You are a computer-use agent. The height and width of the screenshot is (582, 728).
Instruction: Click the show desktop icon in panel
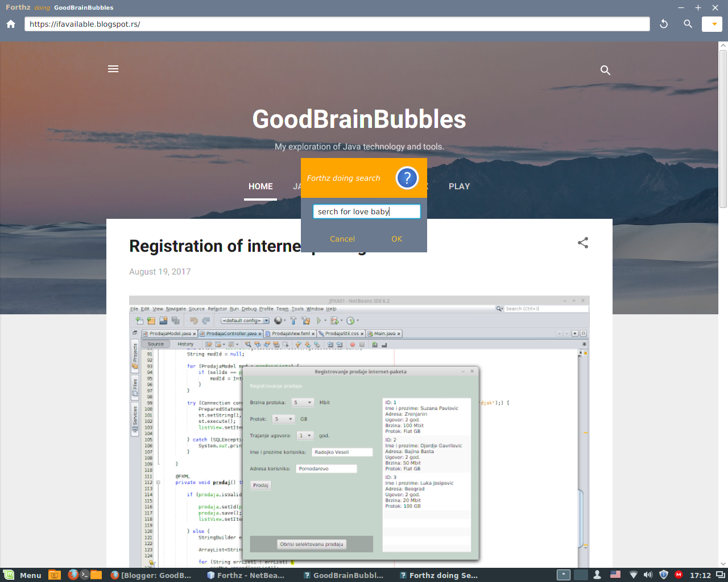tap(54, 575)
